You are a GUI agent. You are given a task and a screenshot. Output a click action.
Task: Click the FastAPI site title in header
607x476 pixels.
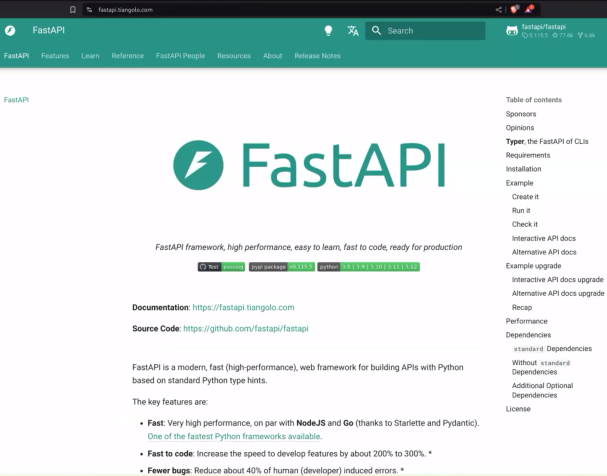pos(48,30)
